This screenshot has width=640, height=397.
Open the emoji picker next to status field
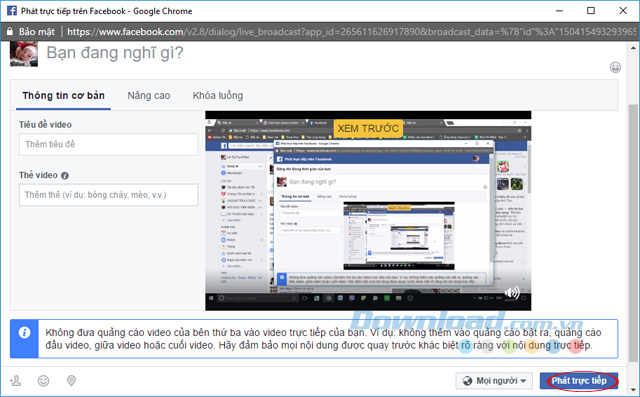tap(615, 67)
